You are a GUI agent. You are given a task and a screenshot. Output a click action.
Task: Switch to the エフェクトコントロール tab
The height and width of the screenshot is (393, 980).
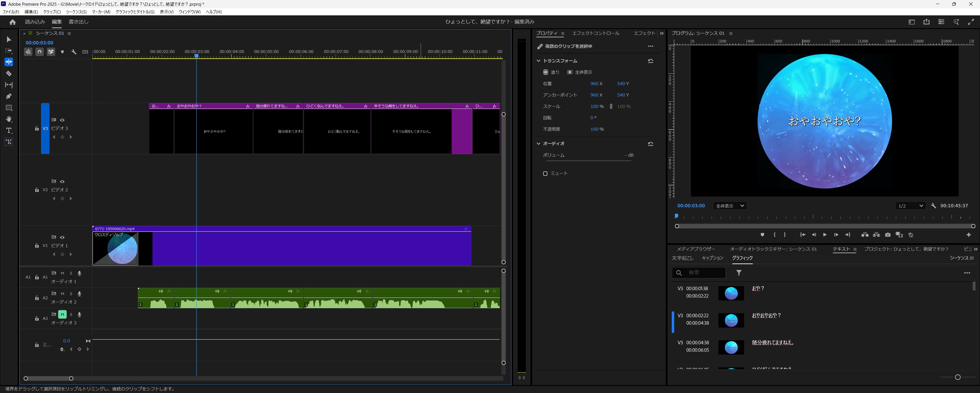point(595,34)
